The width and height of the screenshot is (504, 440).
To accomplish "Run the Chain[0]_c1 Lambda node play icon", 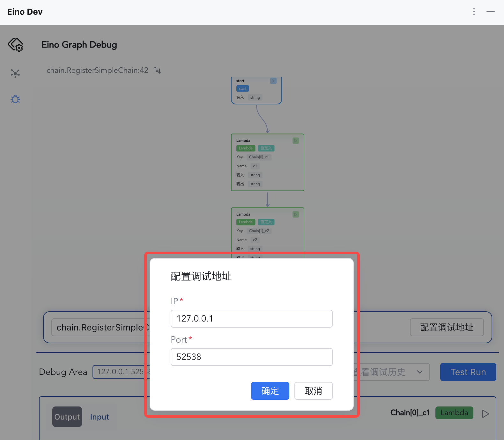I will [296, 140].
